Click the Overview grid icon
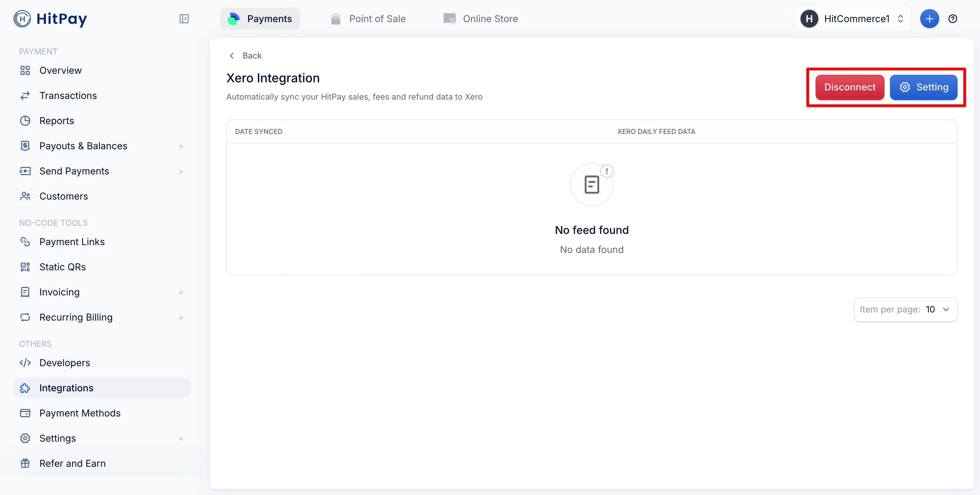This screenshot has height=495, width=980. pos(25,70)
